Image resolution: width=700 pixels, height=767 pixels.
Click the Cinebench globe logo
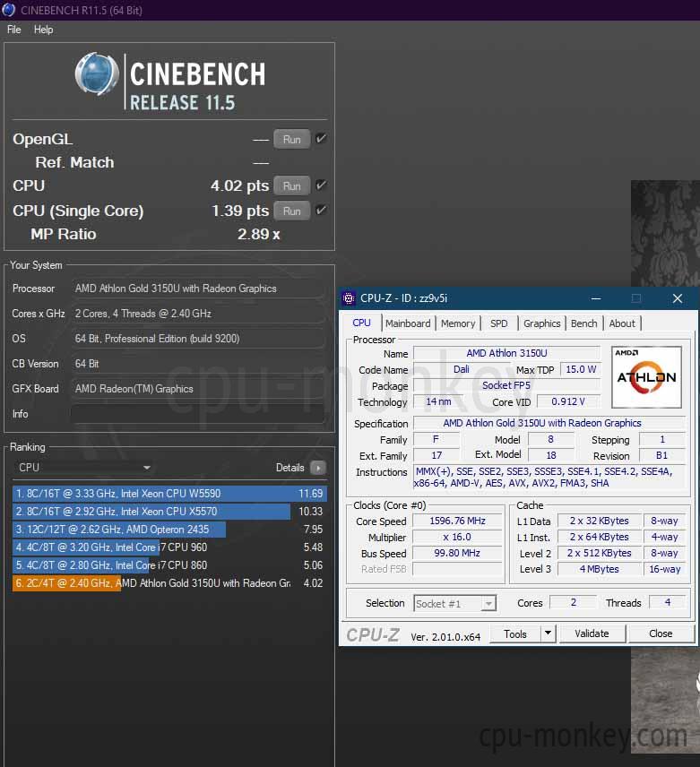tap(97, 74)
